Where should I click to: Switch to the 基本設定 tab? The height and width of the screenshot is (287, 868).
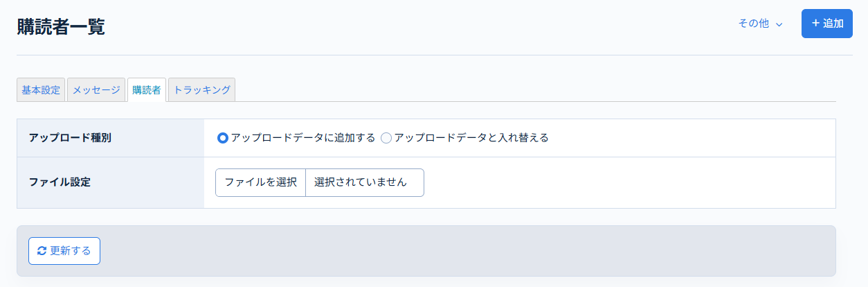click(41, 90)
